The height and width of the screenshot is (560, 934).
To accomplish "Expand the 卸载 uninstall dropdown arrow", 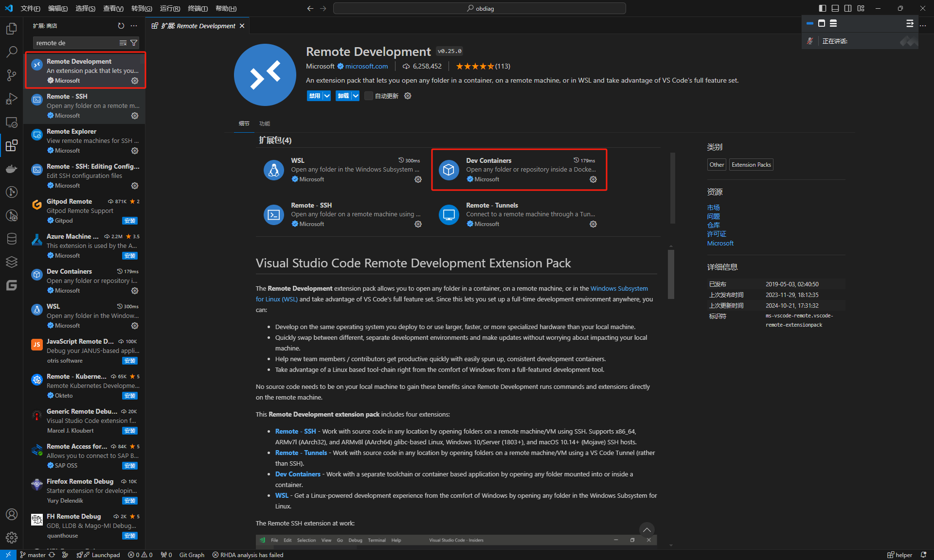I will coord(356,96).
